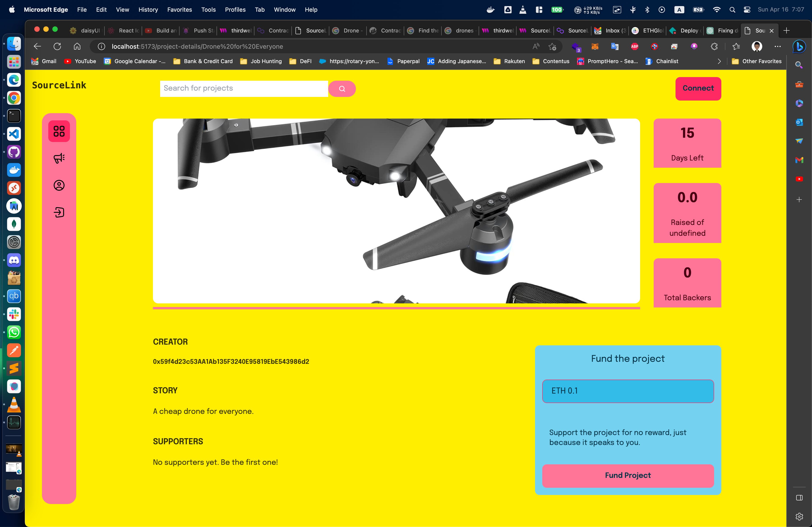Click the user profile icon in sidebar
Viewport: 812px width, 527px height.
59,185
